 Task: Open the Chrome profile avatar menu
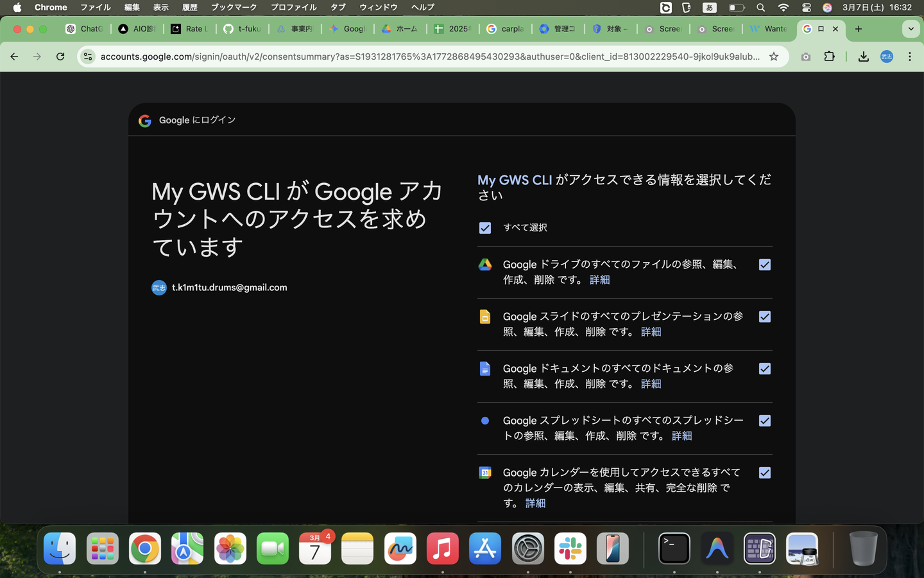[x=886, y=57]
